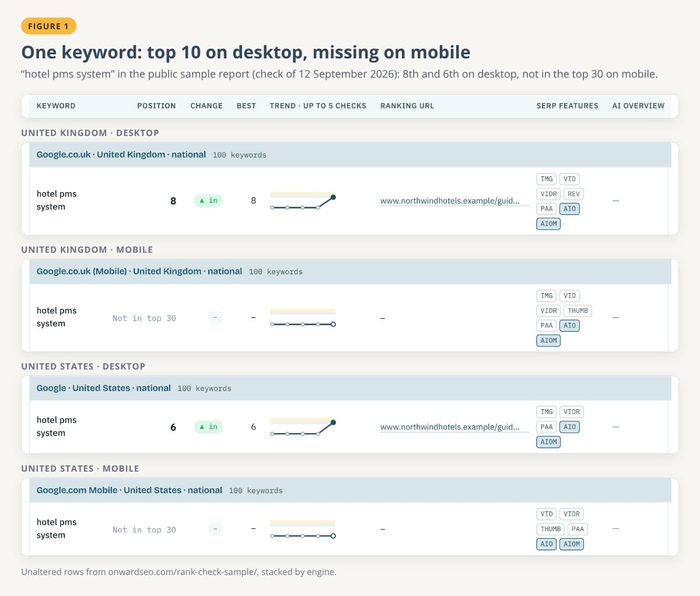Click the Google.co.uk (Mobile) engine heading
The height and width of the screenshot is (596, 700).
139,271
